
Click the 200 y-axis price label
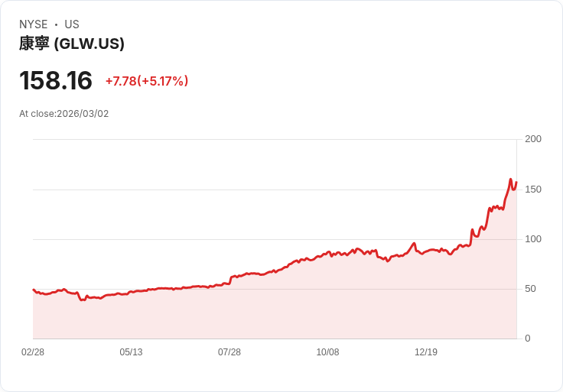click(x=533, y=139)
